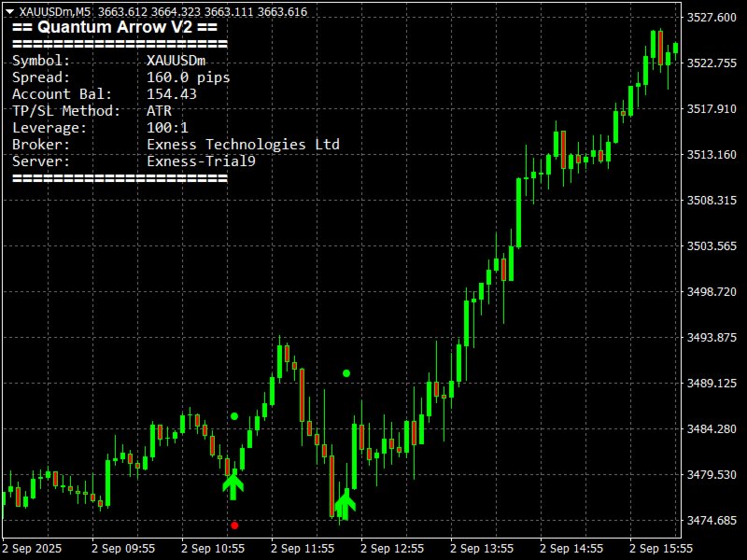
Task: Click the 3503.565 price scale label
Action: (712, 246)
